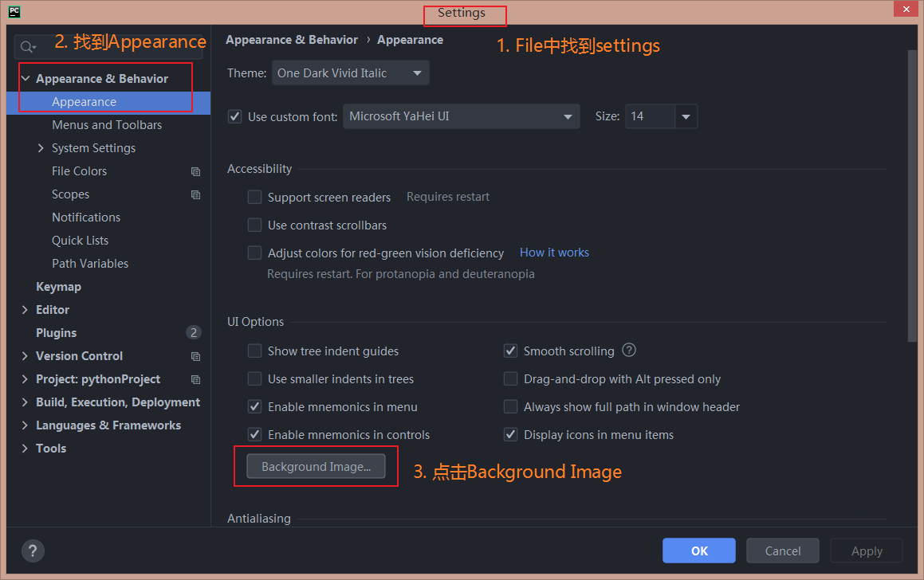Click the OK button

[699, 551]
